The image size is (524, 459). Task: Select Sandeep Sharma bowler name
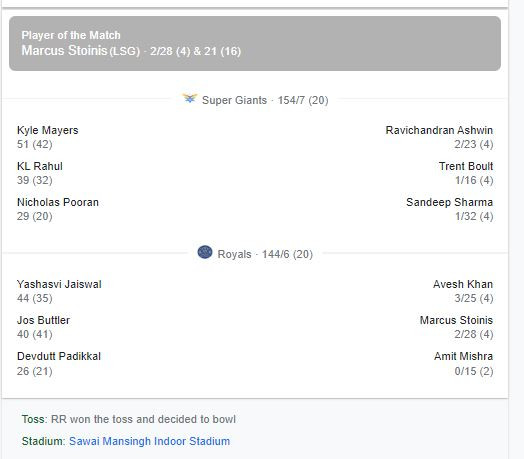click(449, 202)
